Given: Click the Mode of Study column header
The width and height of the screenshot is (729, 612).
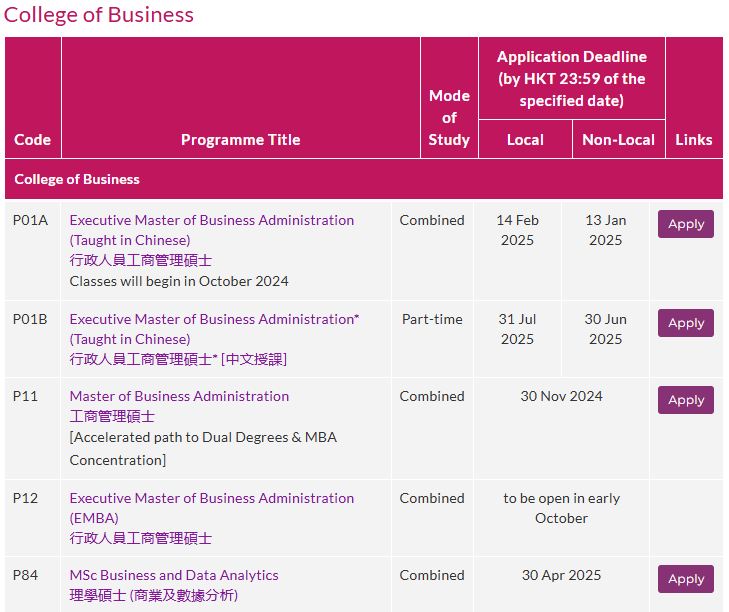Looking at the screenshot, I should click(x=449, y=118).
